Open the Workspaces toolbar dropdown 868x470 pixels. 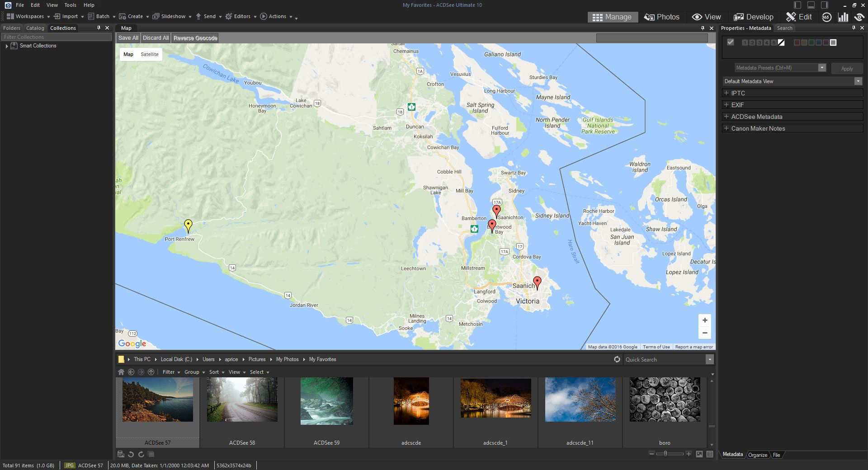pos(28,16)
